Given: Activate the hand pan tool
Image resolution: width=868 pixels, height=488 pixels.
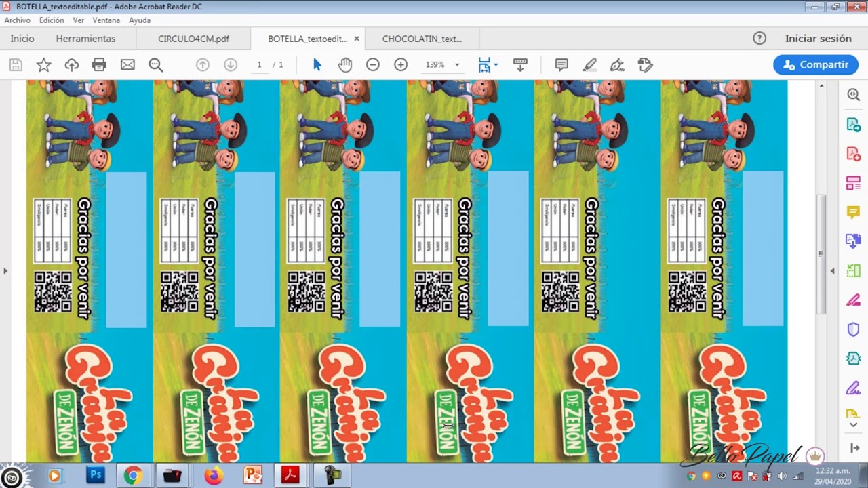Looking at the screenshot, I should click(345, 65).
